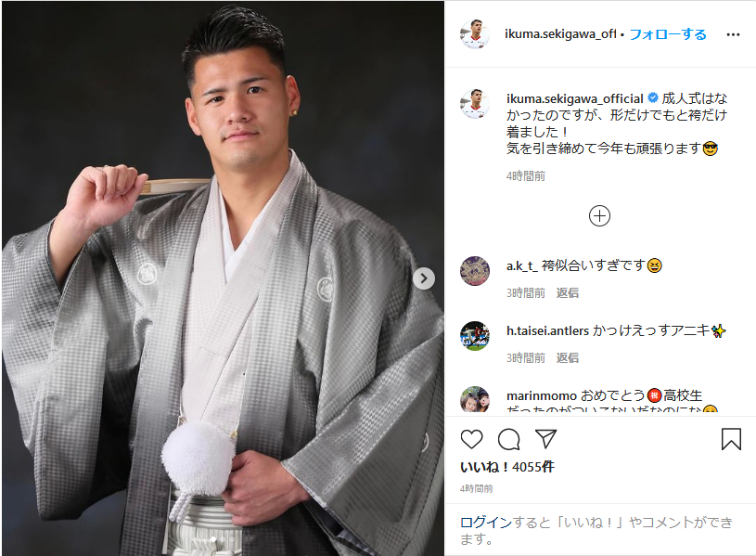Open the marinmomo commenter profile
Viewport: 756px width, 556px height.
click(x=542, y=395)
